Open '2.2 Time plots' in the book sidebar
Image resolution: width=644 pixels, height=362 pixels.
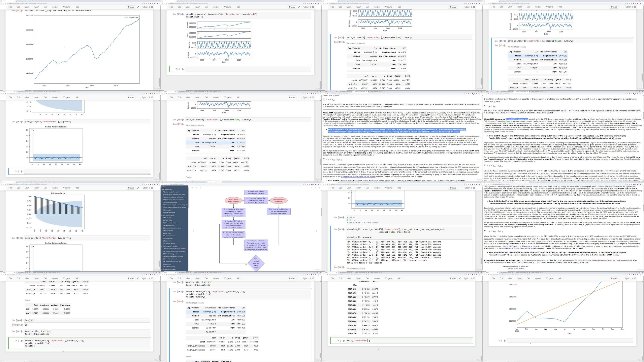pos(167,220)
